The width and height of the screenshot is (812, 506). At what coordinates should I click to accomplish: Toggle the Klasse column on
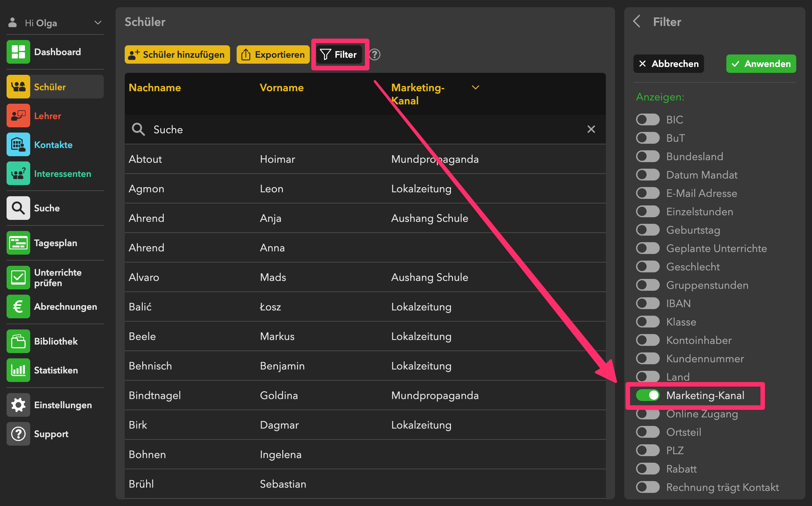pyautogui.click(x=648, y=322)
